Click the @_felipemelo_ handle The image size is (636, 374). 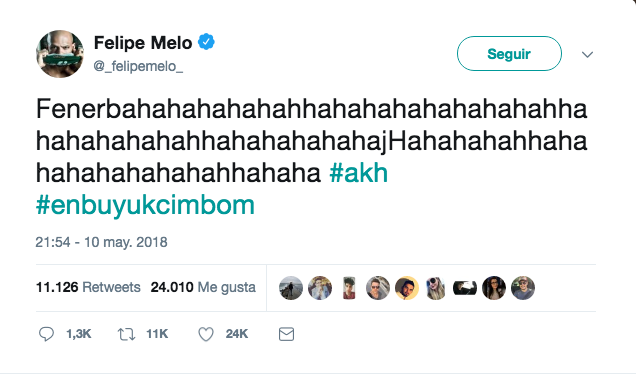138,66
